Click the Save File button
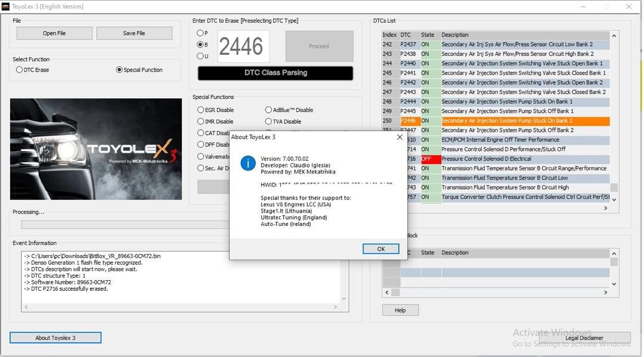Image resolution: width=644 pixels, height=357 pixels. pos(134,33)
